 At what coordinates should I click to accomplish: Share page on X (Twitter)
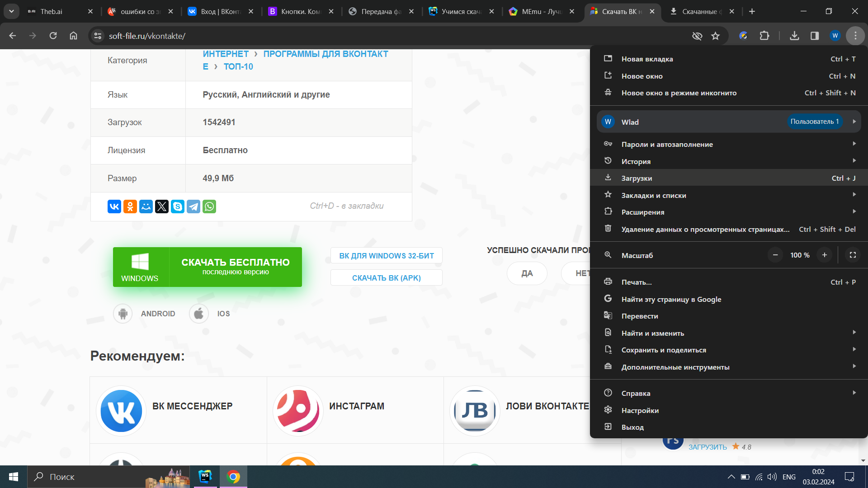[162, 206]
